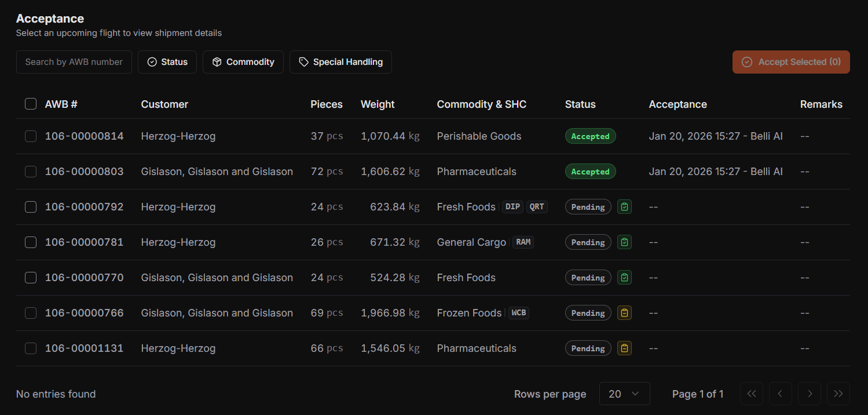
Task: Open the checklist icon on AWB 106-00001131 row
Action: [624, 348]
